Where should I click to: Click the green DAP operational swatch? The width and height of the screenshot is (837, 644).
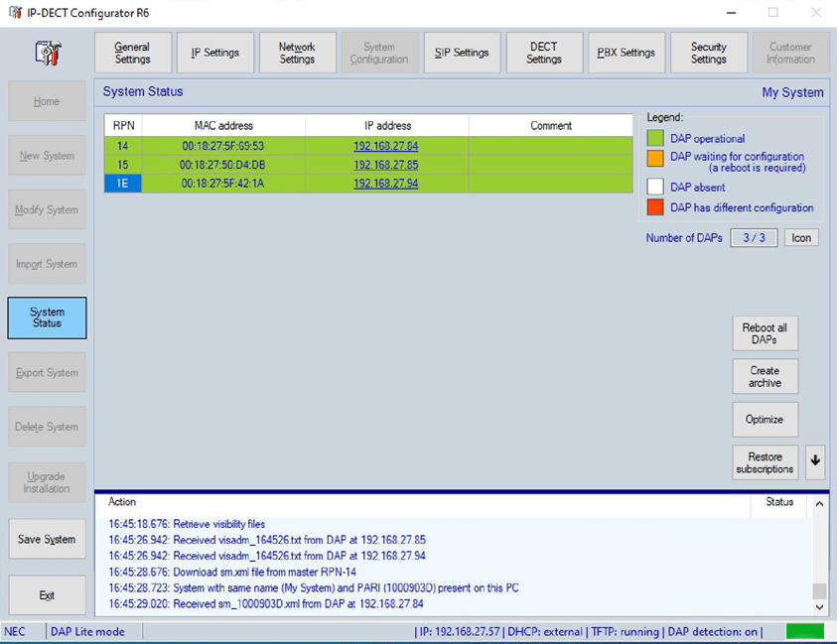click(655, 138)
